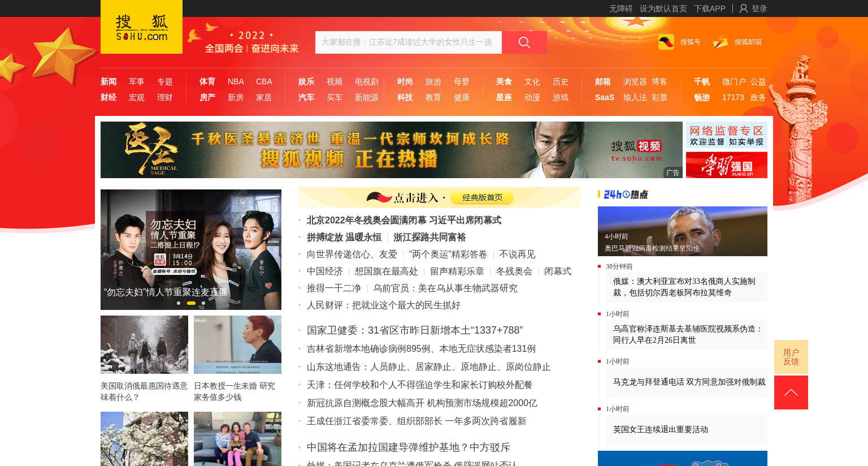Open the 体育 navigation item
868x466 pixels.
click(207, 81)
